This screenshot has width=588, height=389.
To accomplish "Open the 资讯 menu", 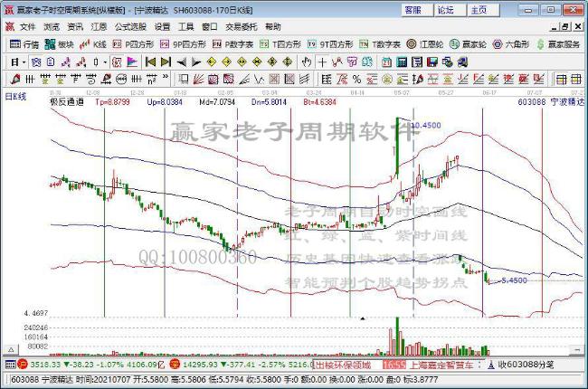I will 74,26.
